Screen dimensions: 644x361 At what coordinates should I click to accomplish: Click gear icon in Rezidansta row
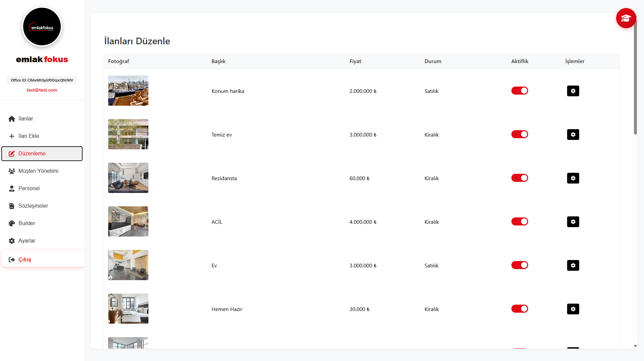pos(573,178)
